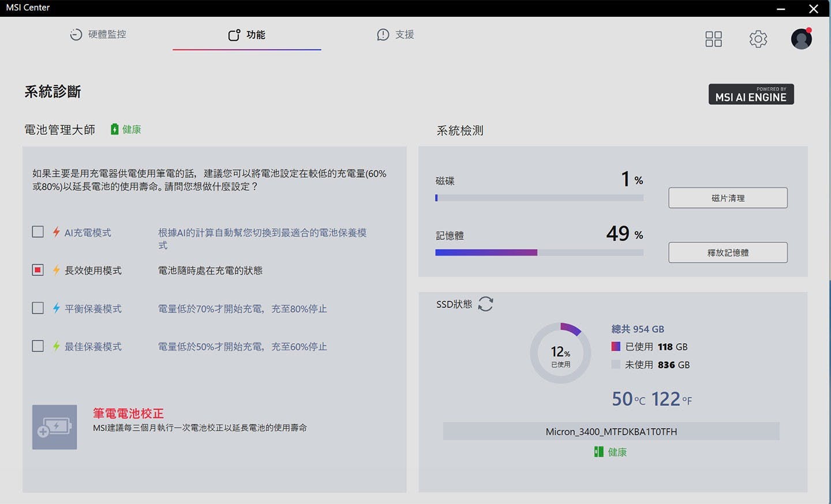
Task: Click the MSI AI Engine badge
Action: point(751,95)
